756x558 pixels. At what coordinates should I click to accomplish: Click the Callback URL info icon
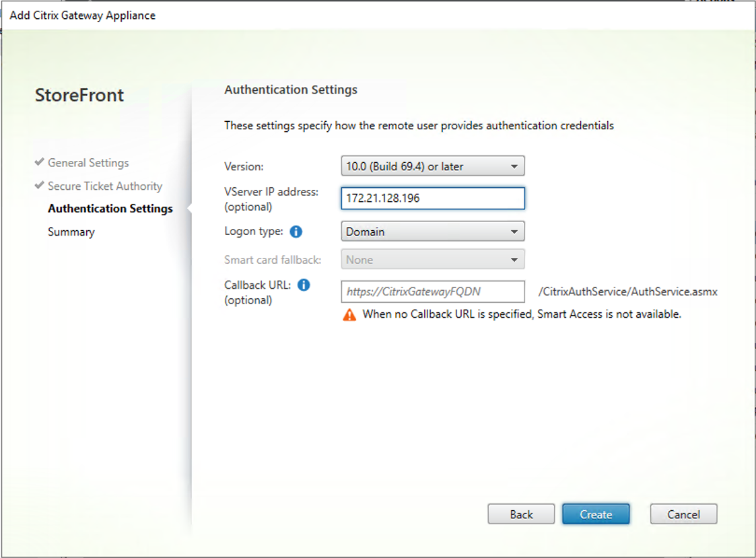pos(304,285)
